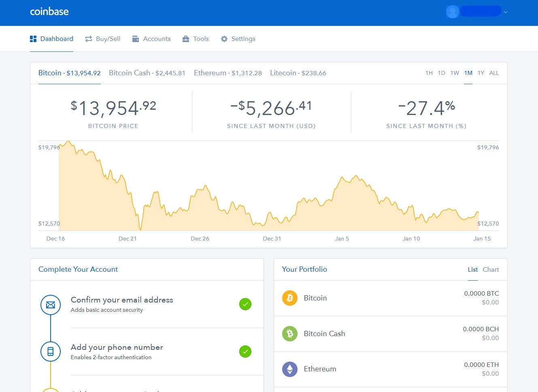
Task: Click the 0.0000 BTC balance
Action: click(x=482, y=294)
